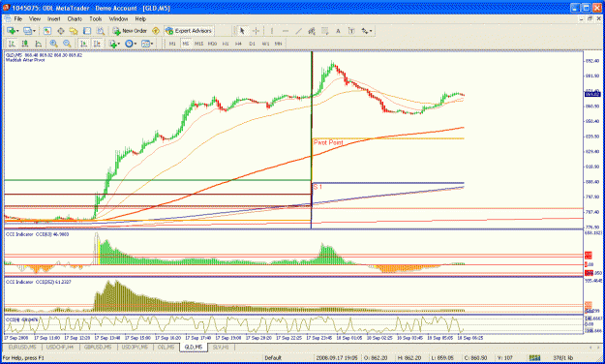Click the right chart-tabs scroll arrow
This screenshot has height=364, width=605.
[x=598, y=348]
